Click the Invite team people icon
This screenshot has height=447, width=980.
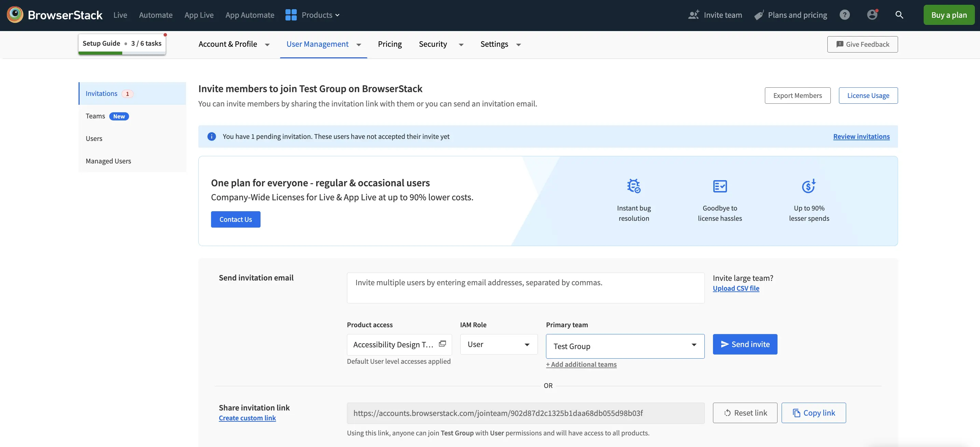(694, 15)
